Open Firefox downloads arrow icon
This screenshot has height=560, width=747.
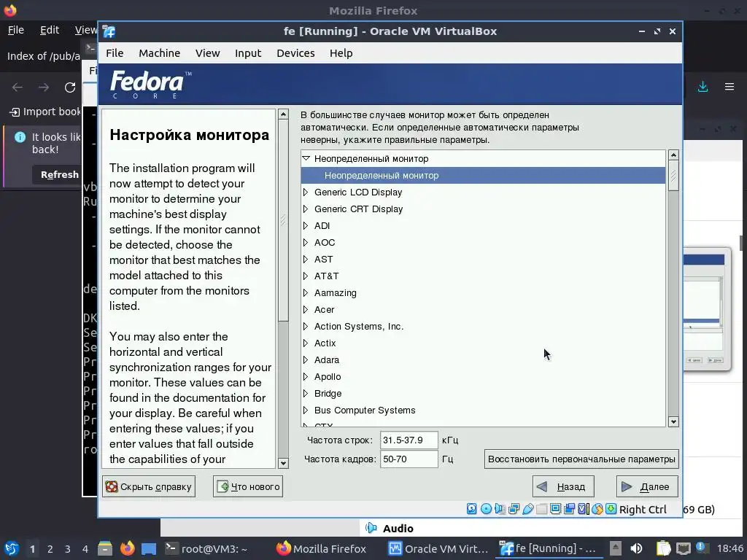703,87
